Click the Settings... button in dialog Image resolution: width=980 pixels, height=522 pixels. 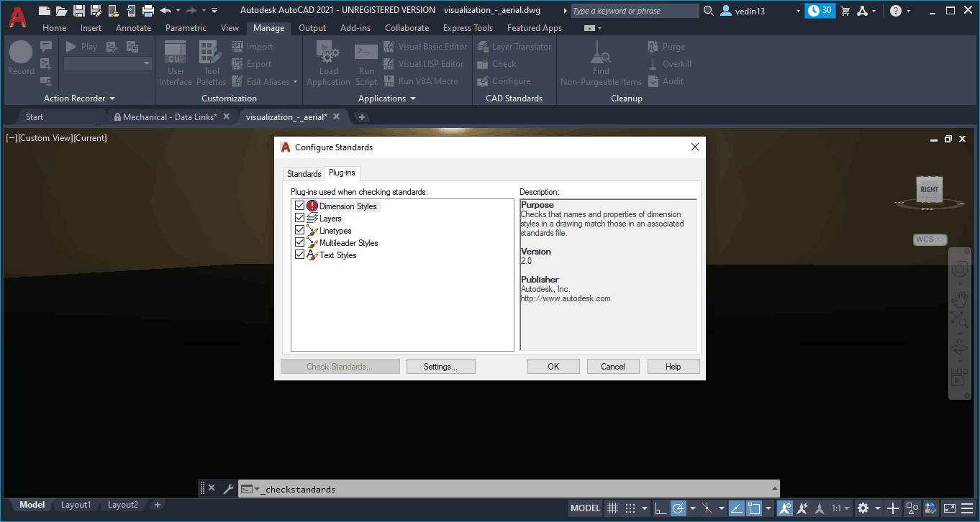440,367
